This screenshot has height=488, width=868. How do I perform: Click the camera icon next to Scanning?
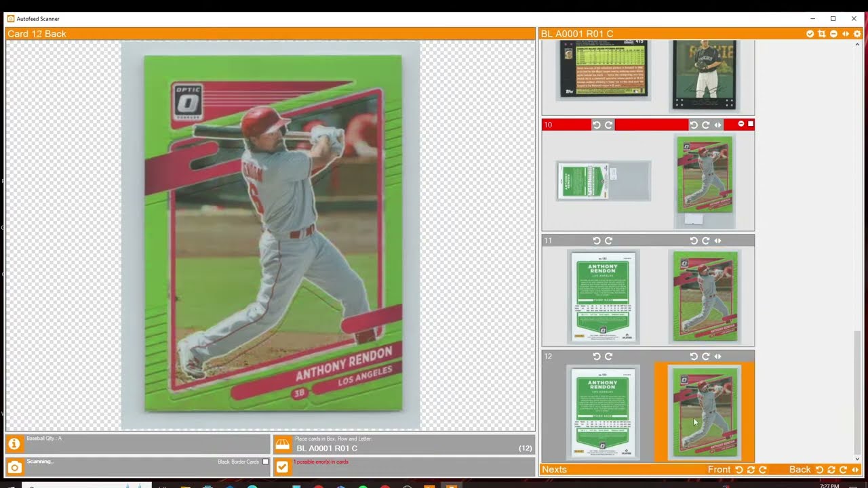tap(14, 467)
